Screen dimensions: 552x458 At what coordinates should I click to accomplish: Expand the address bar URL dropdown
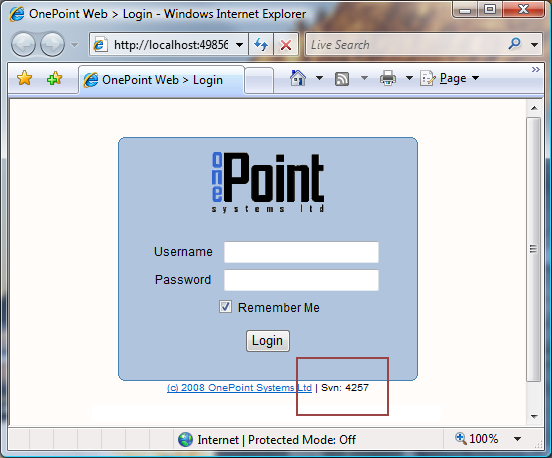point(239,45)
